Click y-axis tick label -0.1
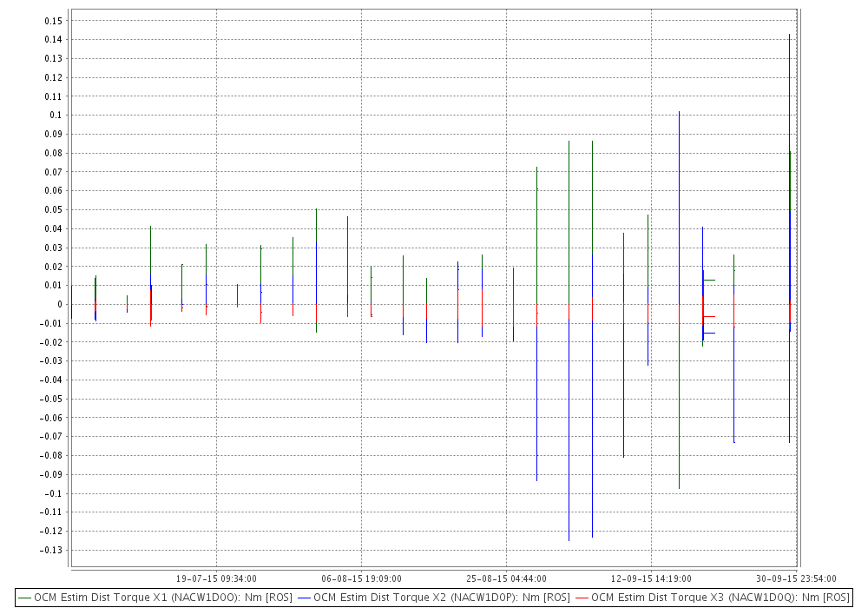 pos(53,493)
